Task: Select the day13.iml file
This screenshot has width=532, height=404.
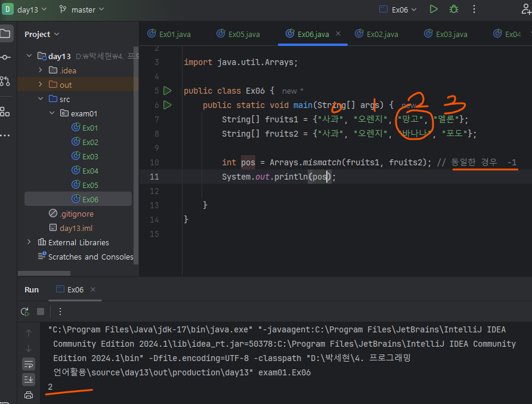Action: coord(71,228)
